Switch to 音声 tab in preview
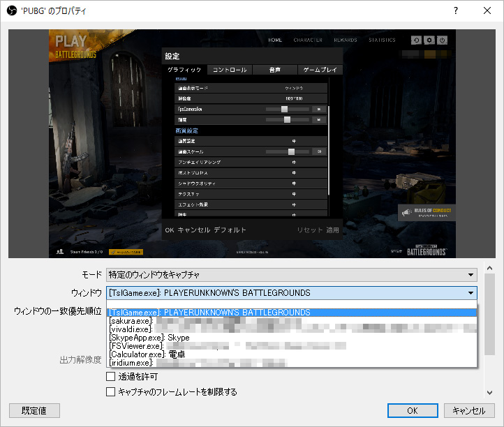This screenshot has width=504, height=427. [x=275, y=70]
